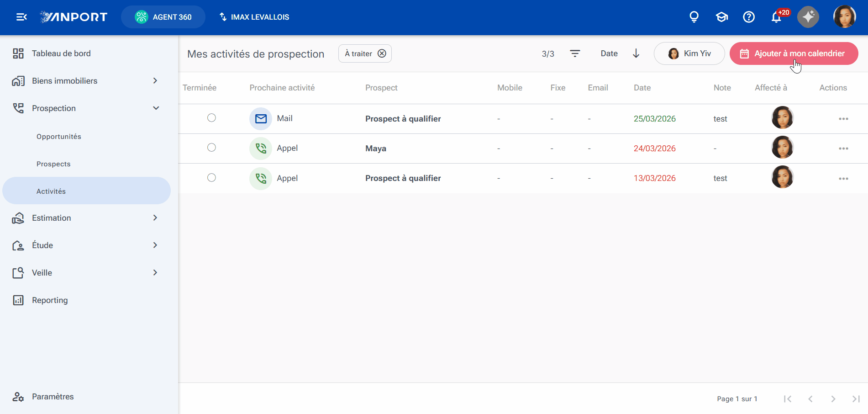Image resolution: width=868 pixels, height=414 pixels.
Task: Mark the Maya Appel activity as terminée
Action: (x=211, y=148)
